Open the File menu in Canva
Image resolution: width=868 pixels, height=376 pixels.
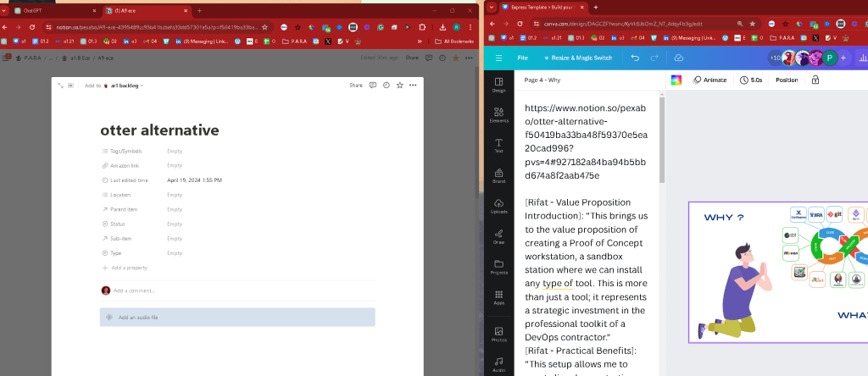[x=522, y=58]
